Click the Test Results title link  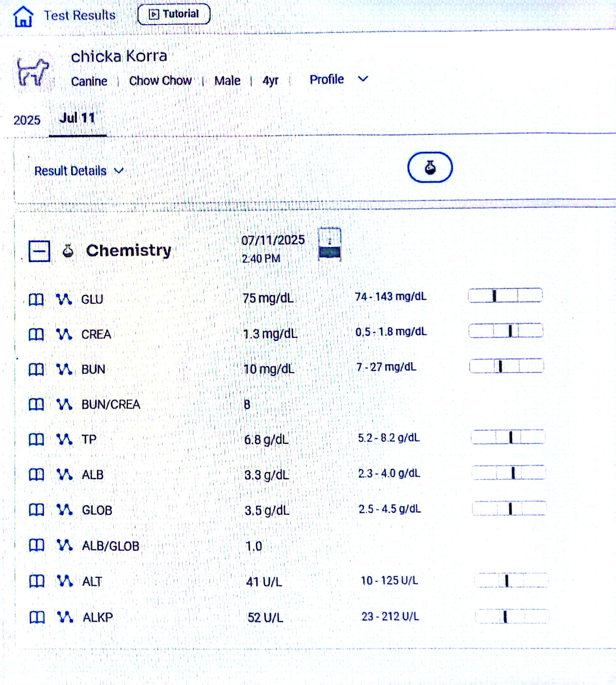tap(80, 16)
